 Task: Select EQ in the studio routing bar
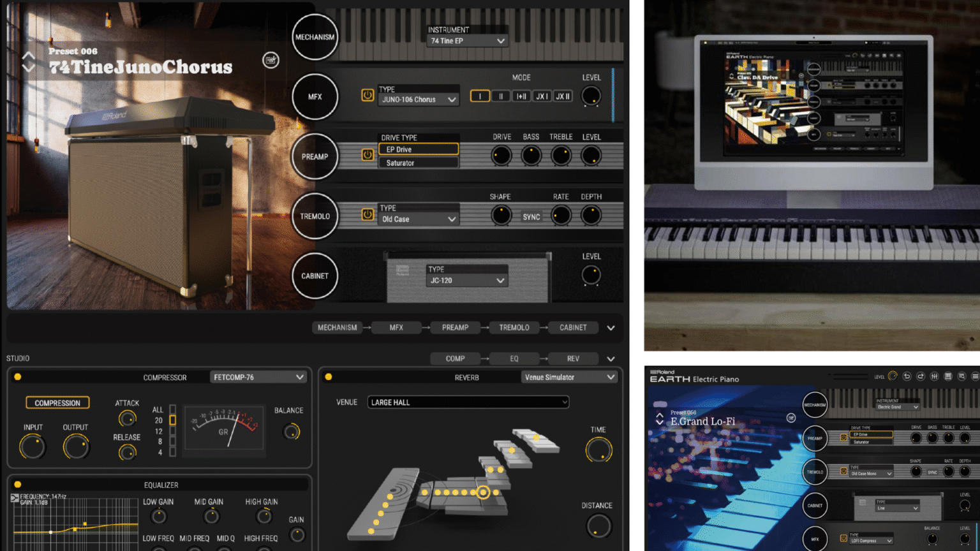point(514,358)
